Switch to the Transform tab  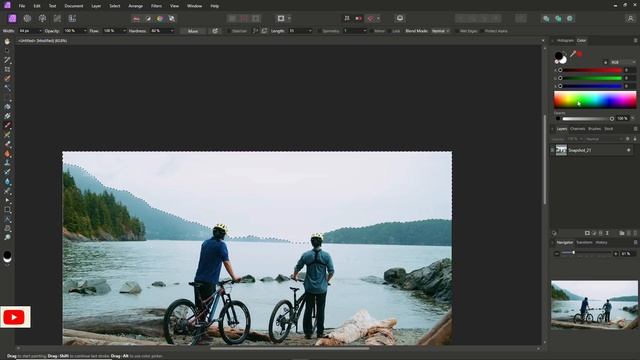[x=584, y=242]
